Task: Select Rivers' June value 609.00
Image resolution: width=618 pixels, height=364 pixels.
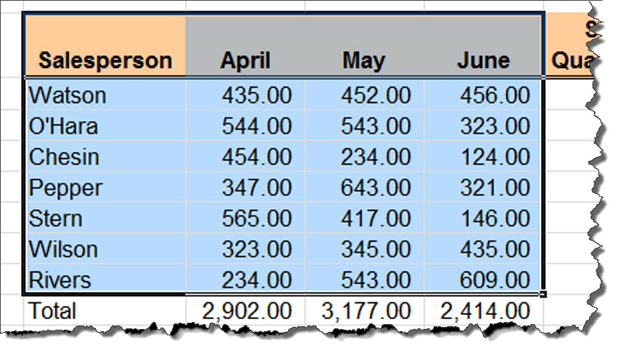Action: point(483,279)
